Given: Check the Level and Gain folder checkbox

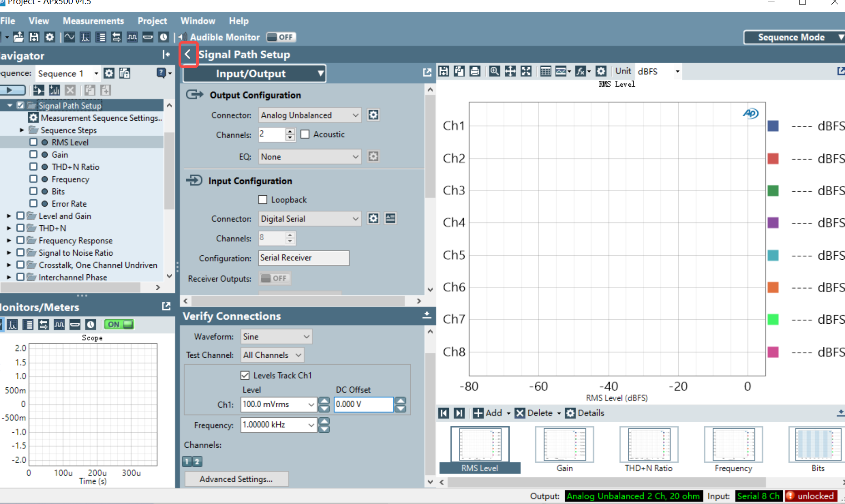Looking at the screenshot, I should point(20,216).
